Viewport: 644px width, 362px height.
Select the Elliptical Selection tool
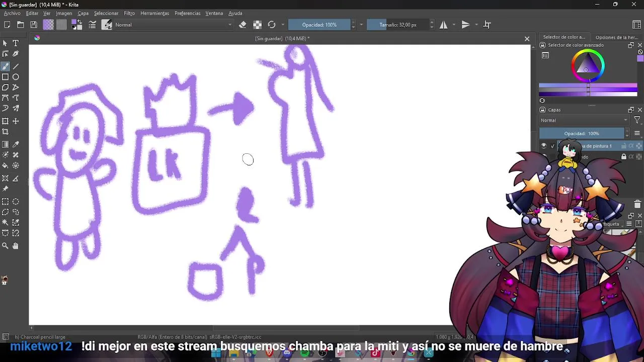pyautogui.click(x=16, y=202)
